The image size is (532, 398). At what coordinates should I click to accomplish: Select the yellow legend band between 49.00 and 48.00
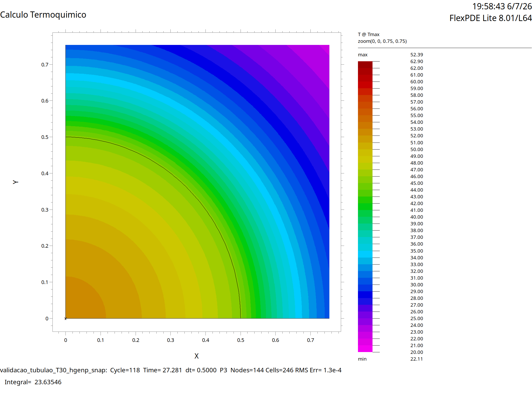(365, 159)
